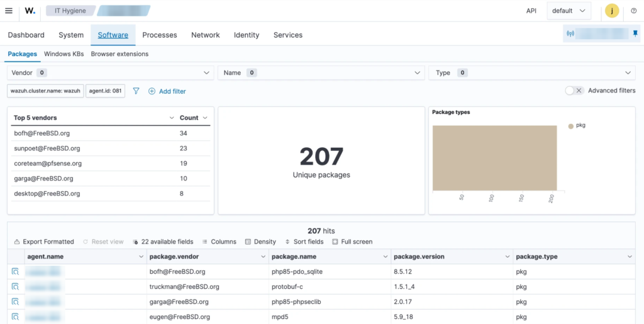644x324 pixels.
Task: Inspect the protobuf-c row details icon
Action: pos(15,287)
